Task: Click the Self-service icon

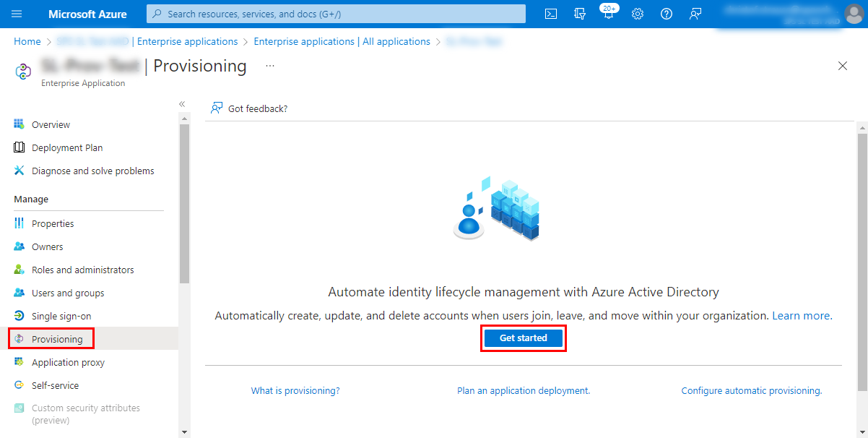Action: 19,385
